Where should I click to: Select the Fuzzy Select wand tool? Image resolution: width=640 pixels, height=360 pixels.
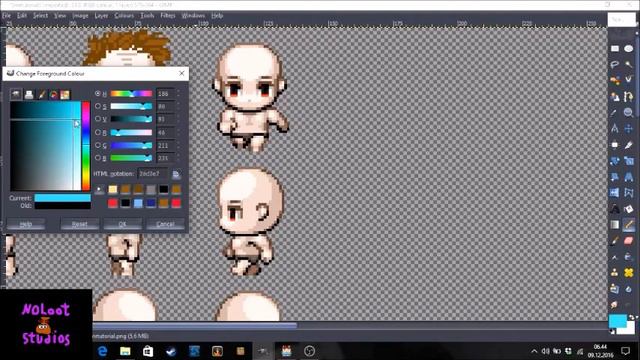click(629, 64)
